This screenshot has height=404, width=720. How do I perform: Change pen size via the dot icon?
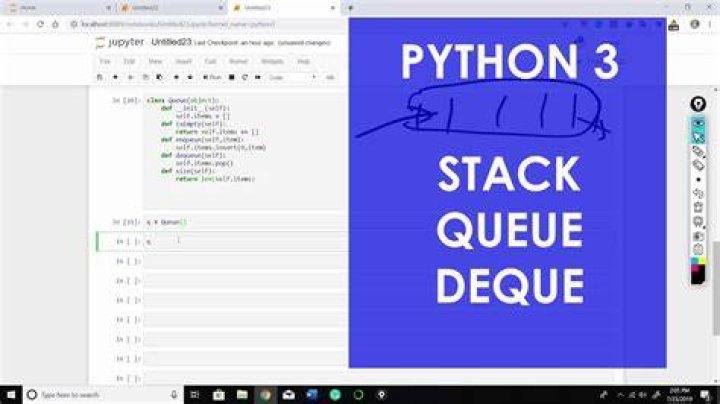[698, 180]
